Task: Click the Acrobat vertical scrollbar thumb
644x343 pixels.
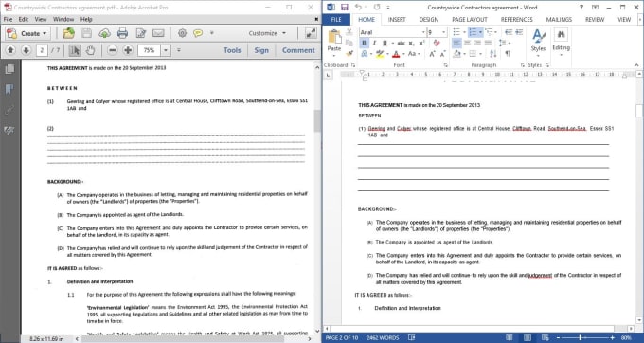Action: 317,120
